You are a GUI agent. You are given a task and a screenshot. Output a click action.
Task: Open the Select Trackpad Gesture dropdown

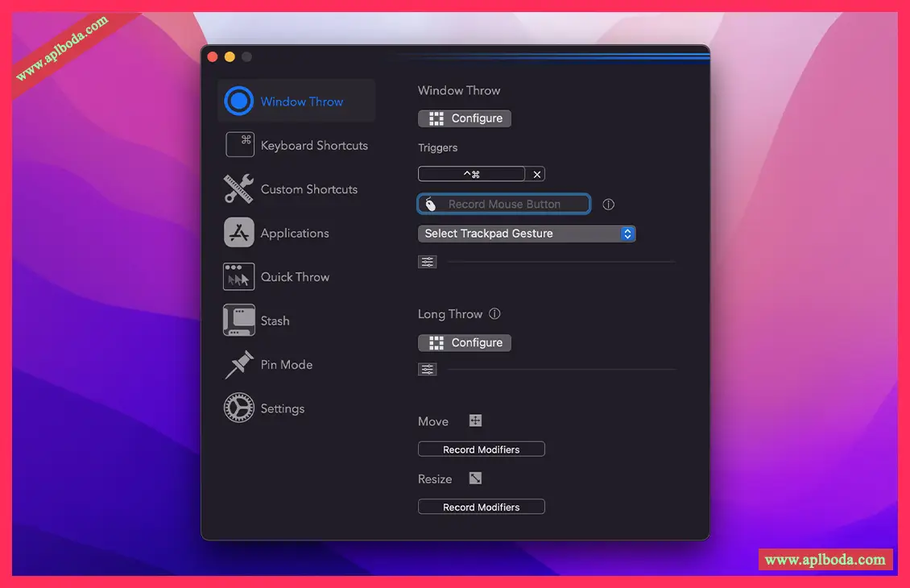coord(527,234)
